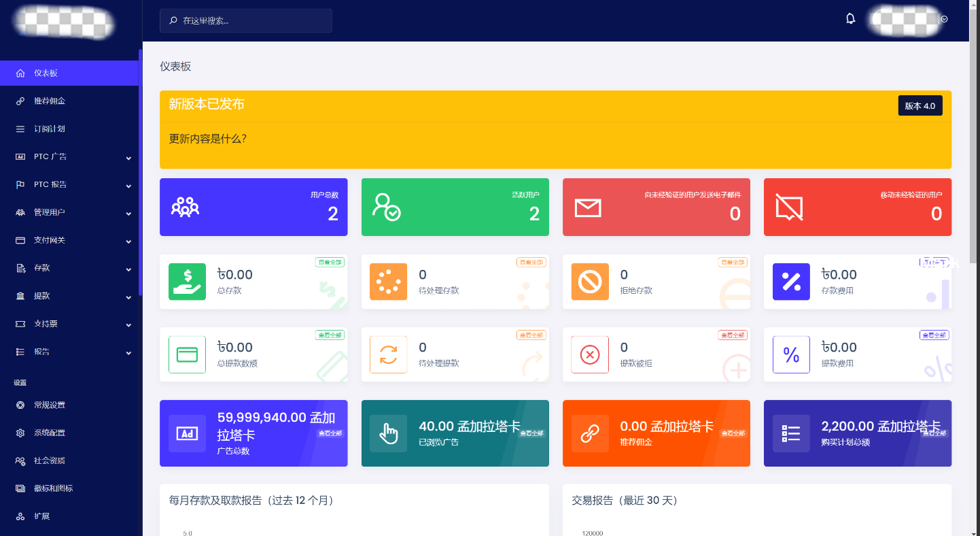Click the referral commission link icon card

(x=590, y=433)
